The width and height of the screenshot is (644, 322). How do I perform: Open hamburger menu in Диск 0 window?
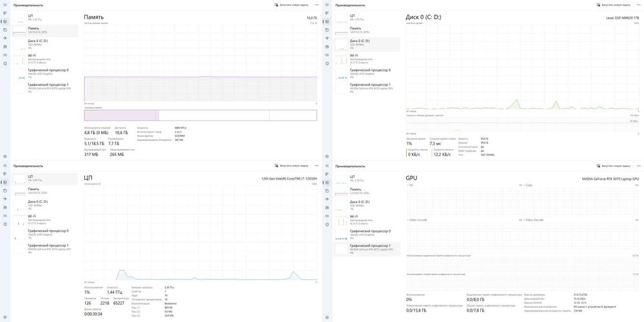(327, 5)
